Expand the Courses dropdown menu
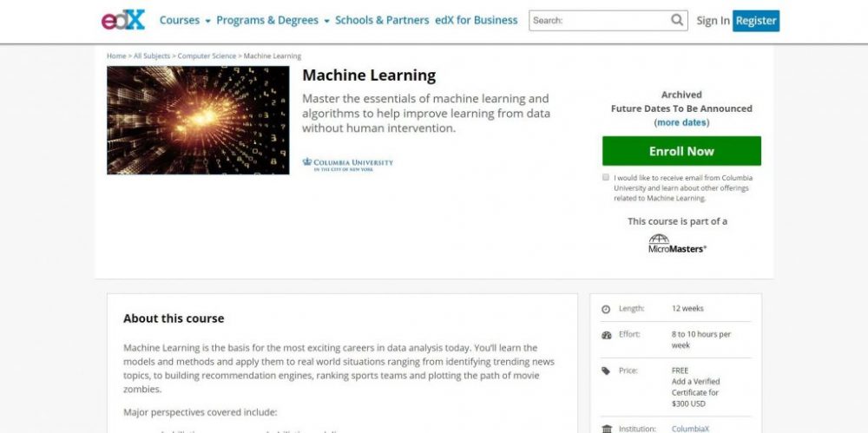The width and height of the screenshot is (868, 433). [x=185, y=20]
